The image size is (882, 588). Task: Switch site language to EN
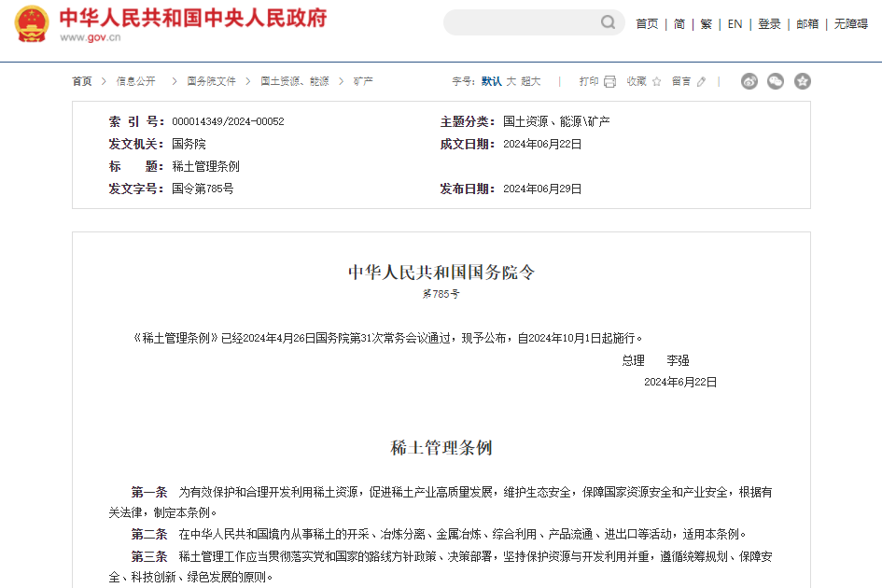735,23
